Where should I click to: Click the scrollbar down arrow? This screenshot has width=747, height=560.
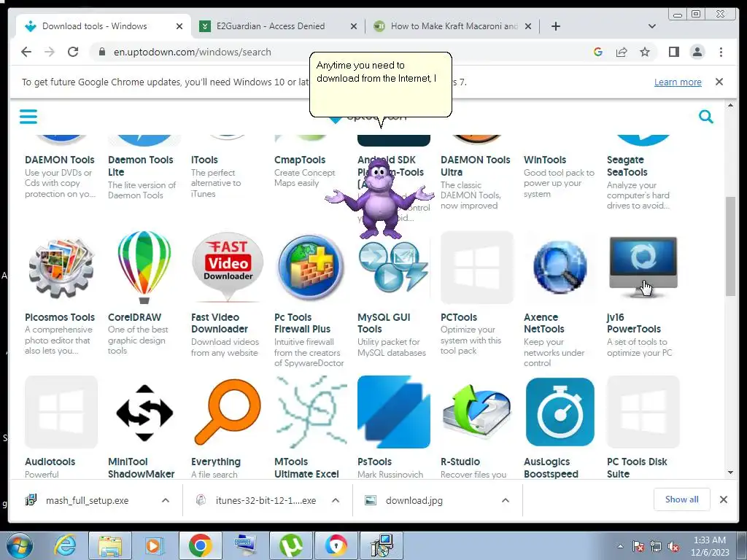click(730, 472)
